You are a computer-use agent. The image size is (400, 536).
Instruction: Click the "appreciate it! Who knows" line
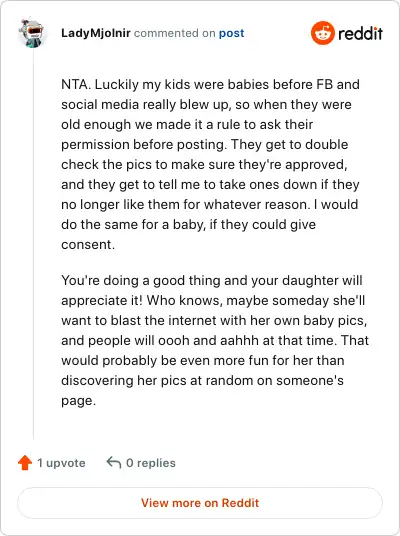pyautogui.click(x=213, y=300)
